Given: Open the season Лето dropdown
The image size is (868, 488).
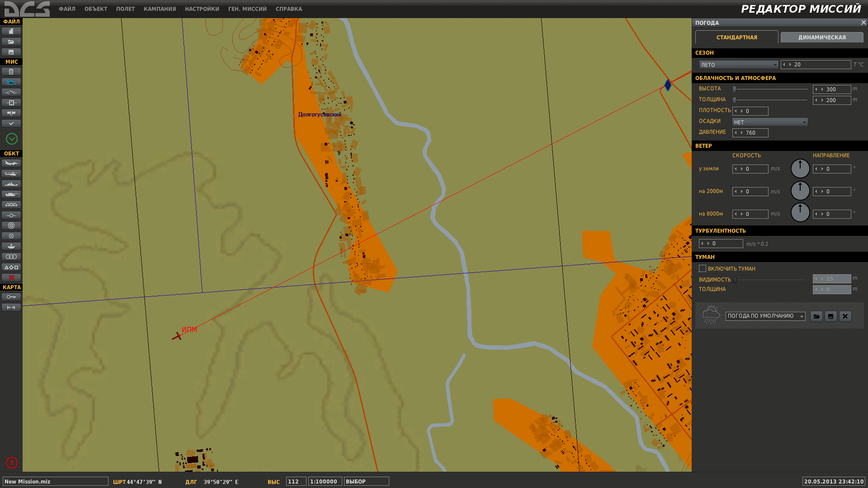Looking at the screenshot, I should [x=739, y=65].
